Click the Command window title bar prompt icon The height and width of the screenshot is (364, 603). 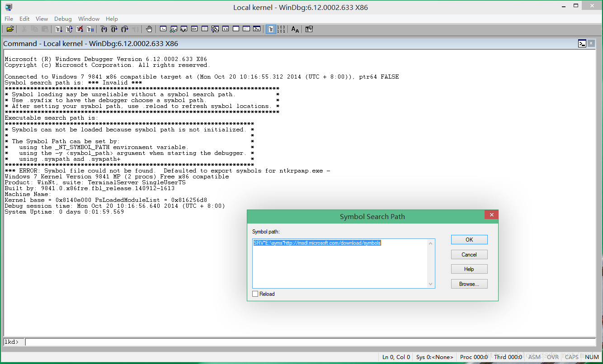coord(582,44)
